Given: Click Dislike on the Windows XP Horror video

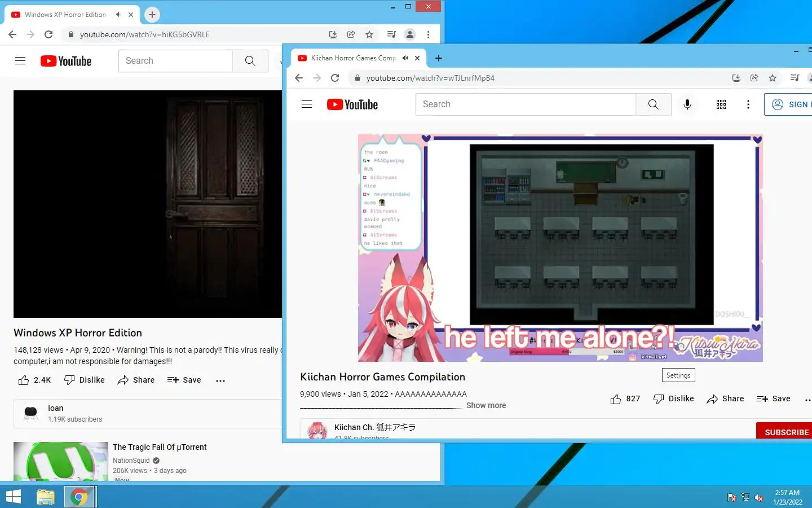Looking at the screenshot, I should point(84,380).
